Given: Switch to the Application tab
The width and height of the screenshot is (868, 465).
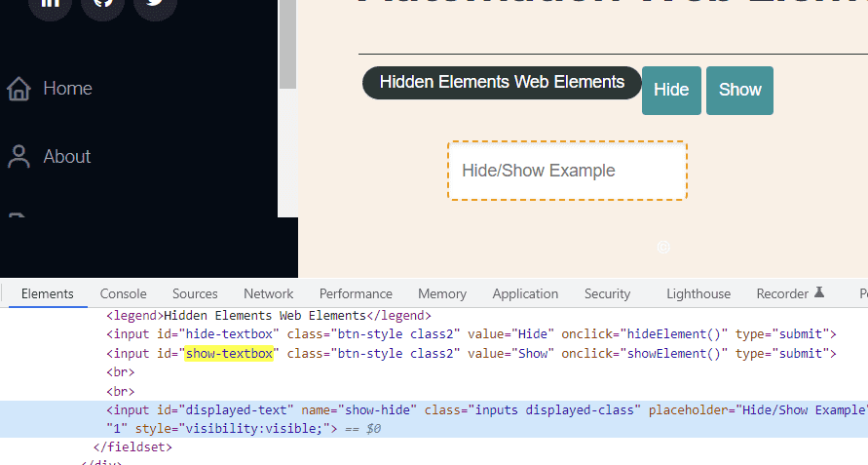Looking at the screenshot, I should click(525, 293).
